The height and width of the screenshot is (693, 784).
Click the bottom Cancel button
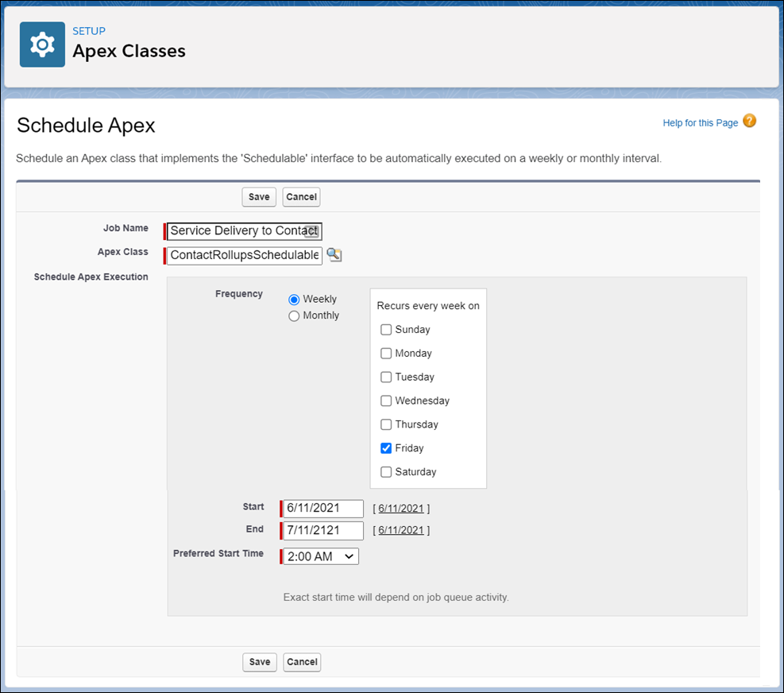pyautogui.click(x=302, y=662)
